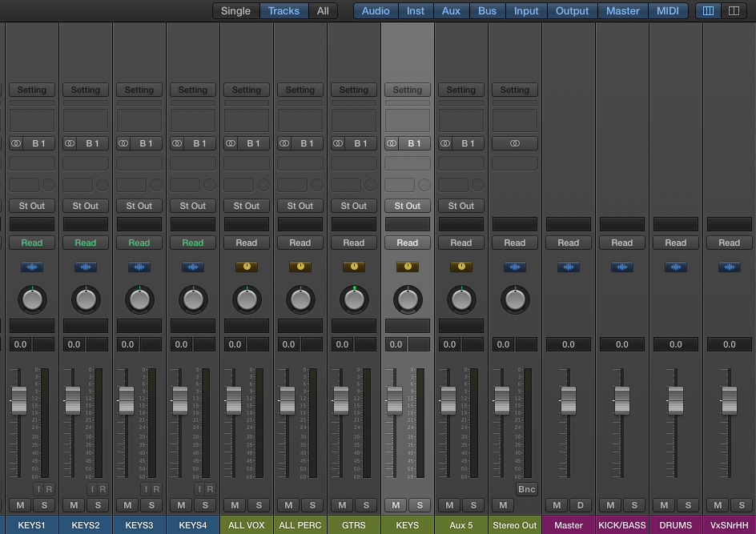Open St Out output menu on KEYS2
756x534 pixels.
(x=86, y=206)
